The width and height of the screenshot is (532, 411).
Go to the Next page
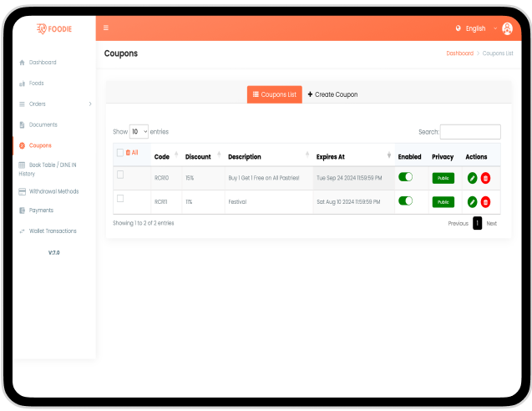coord(491,224)
